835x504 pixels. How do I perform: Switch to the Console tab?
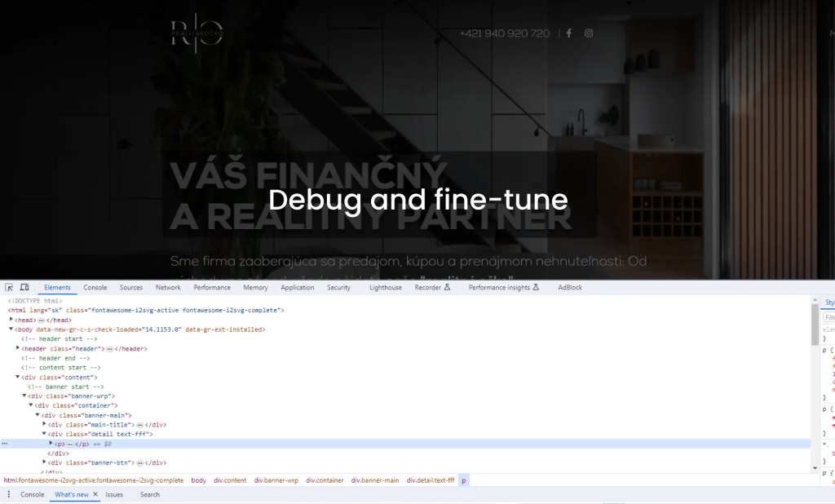[95, 287]
